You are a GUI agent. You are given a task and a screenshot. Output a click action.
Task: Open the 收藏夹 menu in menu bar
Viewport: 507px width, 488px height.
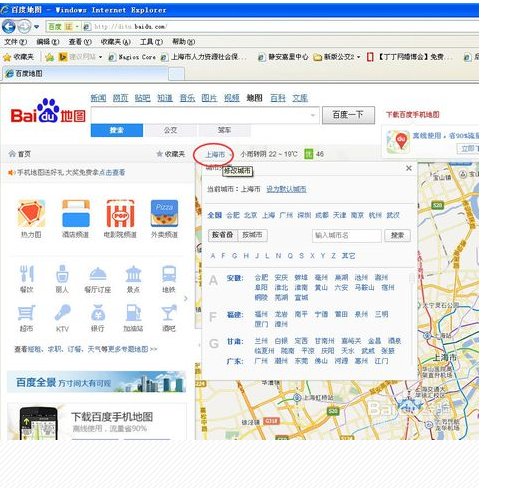pos(116,42)
